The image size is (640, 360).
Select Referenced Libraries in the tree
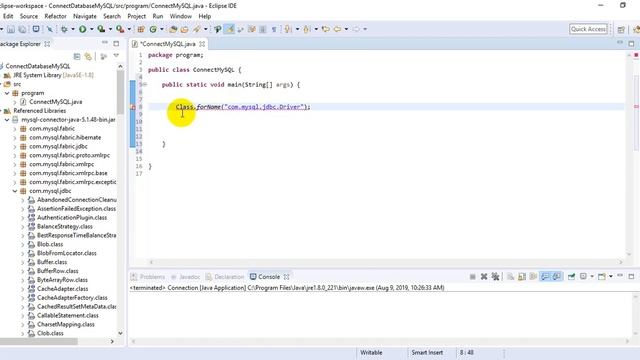tap(40, 111)
